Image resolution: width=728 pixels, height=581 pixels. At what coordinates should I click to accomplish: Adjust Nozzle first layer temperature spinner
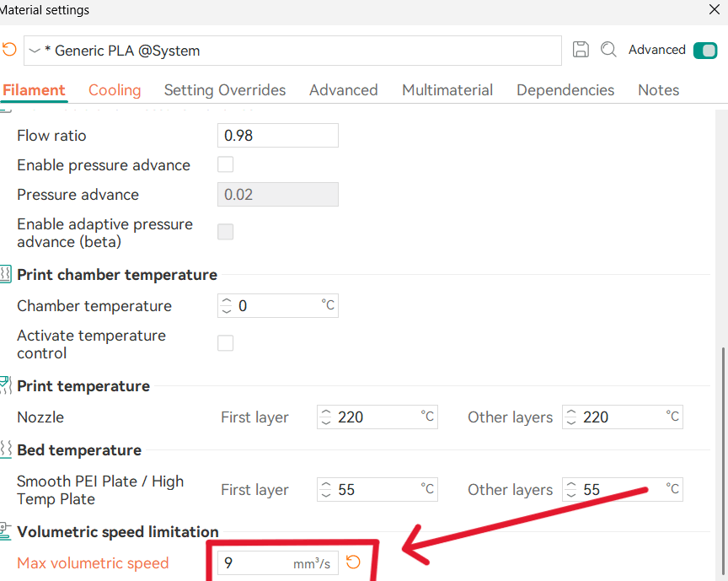coord(325,417)
